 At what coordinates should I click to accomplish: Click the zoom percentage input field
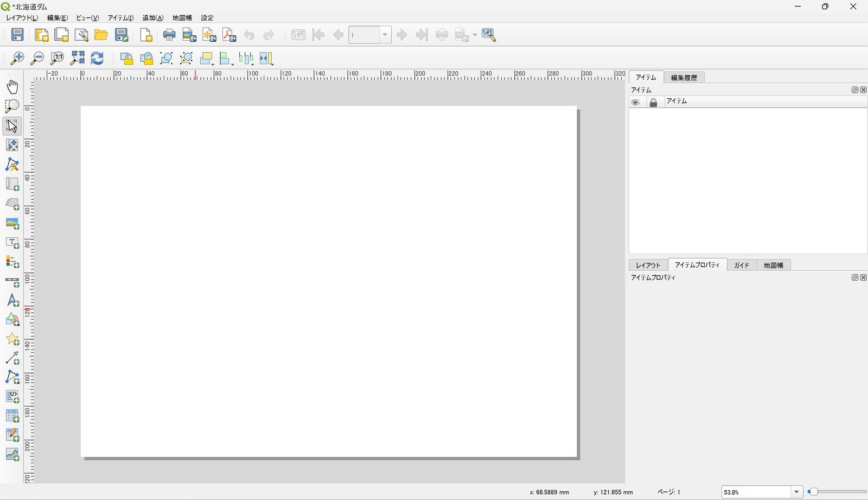coord(756,492)
